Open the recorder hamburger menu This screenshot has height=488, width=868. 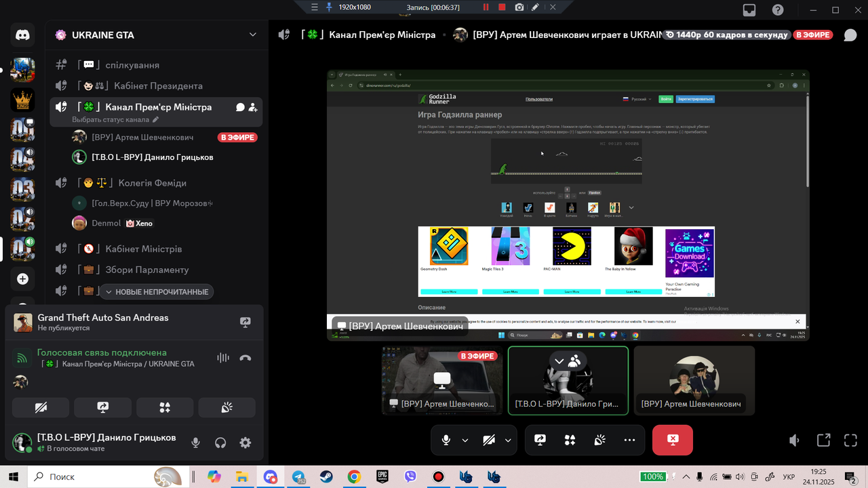(314, 7)
